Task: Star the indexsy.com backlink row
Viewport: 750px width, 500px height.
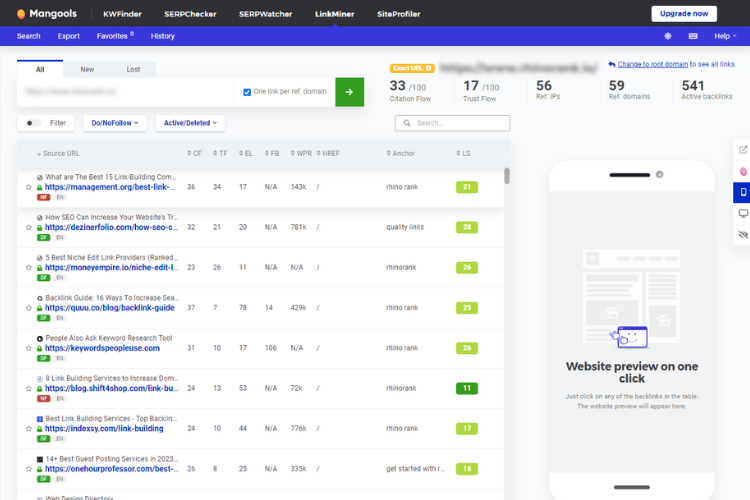Action: [29, 428]
